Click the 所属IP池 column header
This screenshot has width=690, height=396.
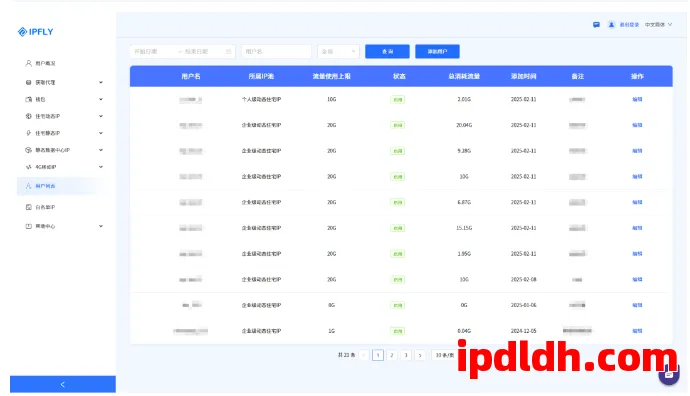pyautogui.click(x=261, y=76)
